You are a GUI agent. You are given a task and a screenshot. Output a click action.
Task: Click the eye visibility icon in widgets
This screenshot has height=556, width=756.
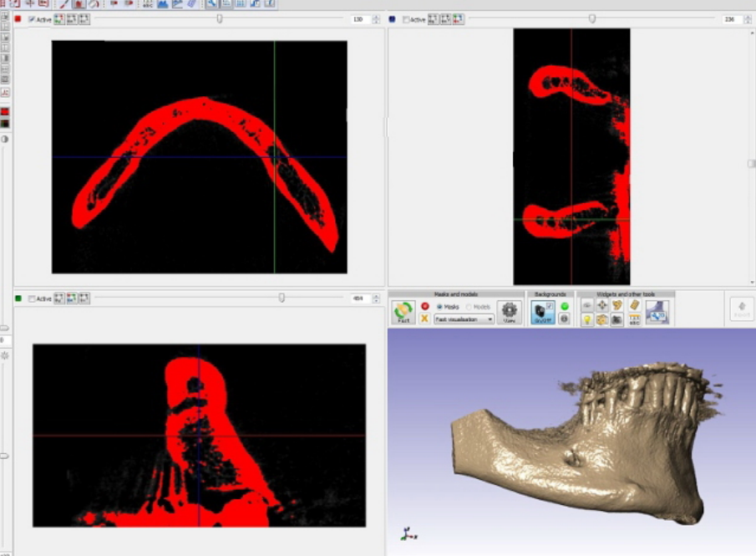[586, 305]
